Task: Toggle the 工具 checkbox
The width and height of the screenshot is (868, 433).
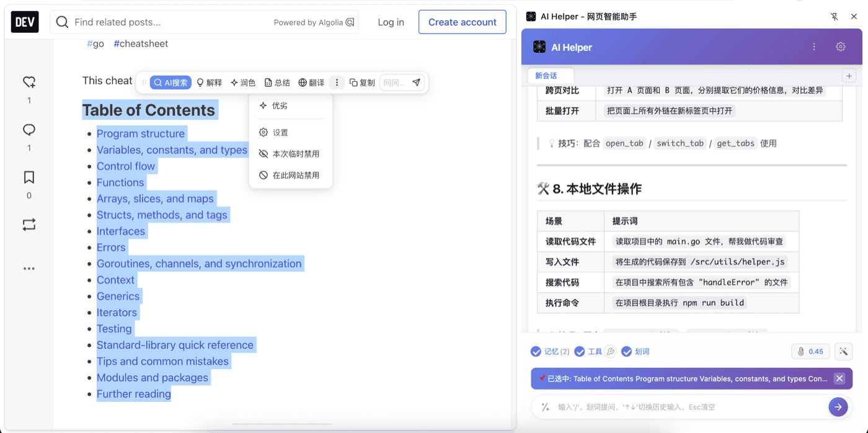Action: (x=580, y=352)
